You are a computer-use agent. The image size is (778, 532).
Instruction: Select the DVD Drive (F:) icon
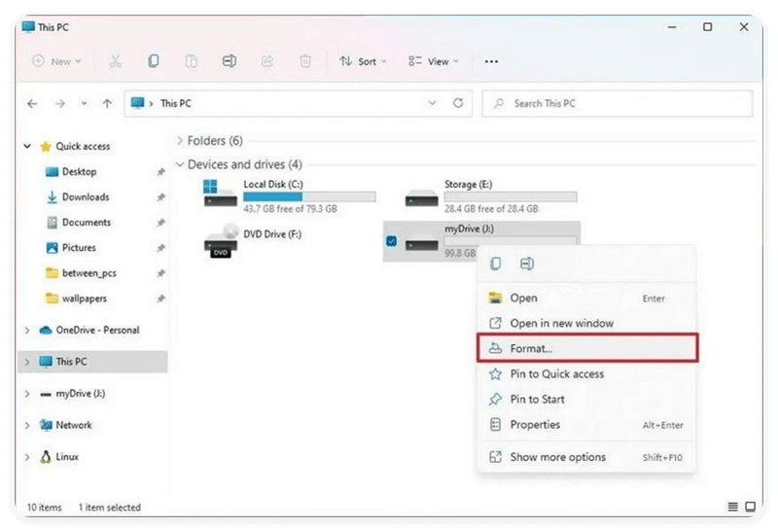pyautogui.click(x=221, y=240)
